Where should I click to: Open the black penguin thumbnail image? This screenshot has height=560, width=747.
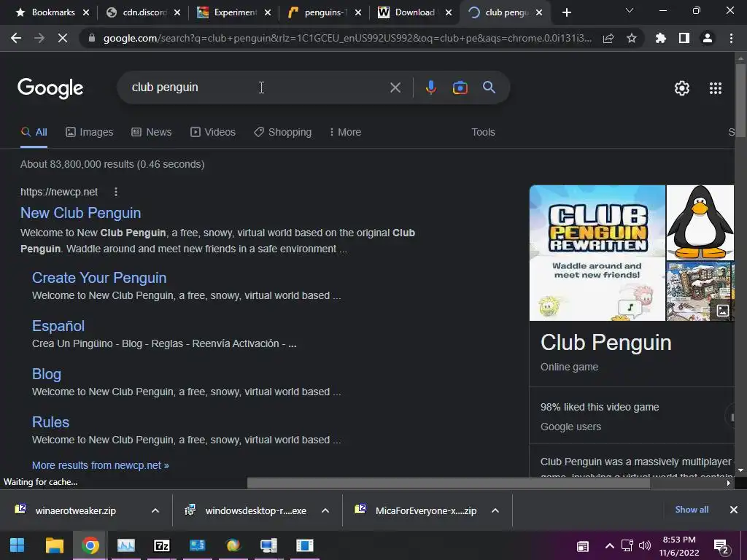coord(700,222)
